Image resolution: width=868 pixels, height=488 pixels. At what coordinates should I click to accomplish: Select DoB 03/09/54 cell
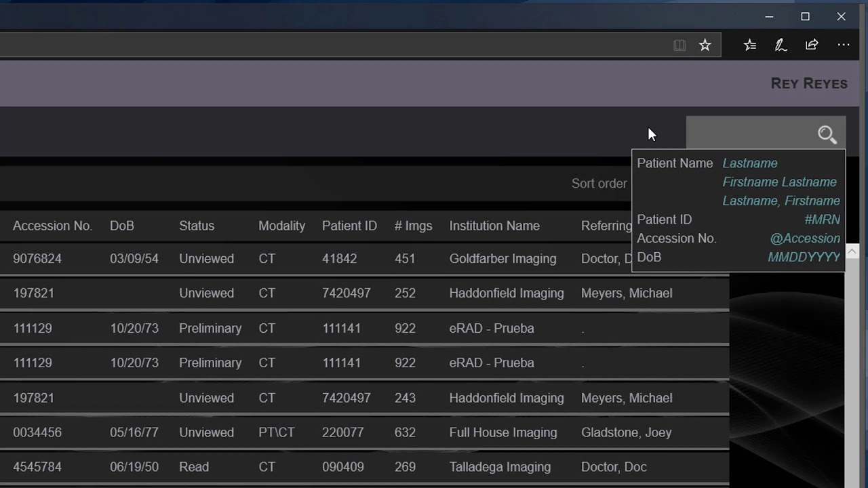[134, 259]
